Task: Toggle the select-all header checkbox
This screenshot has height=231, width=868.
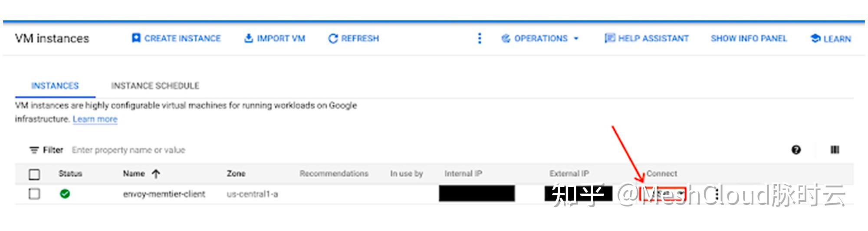Action: pos(34,174)
